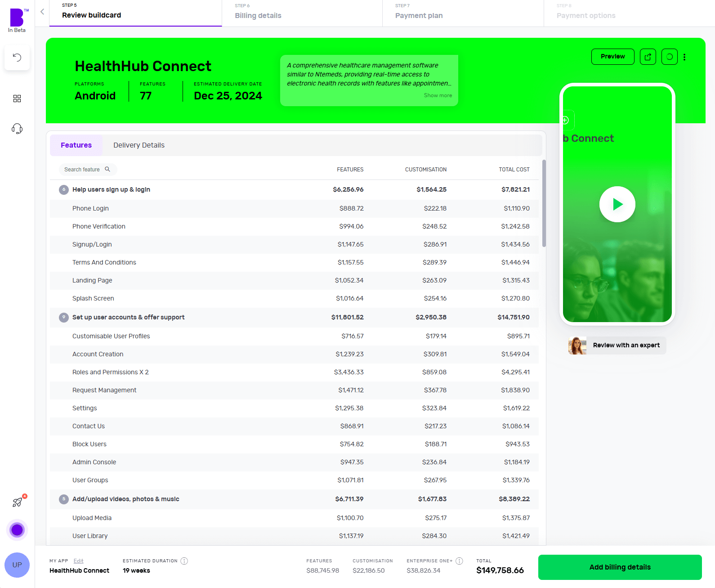Play the phone preview video
Viewport: 715px width, 588px height.
[x=617, y=204]
